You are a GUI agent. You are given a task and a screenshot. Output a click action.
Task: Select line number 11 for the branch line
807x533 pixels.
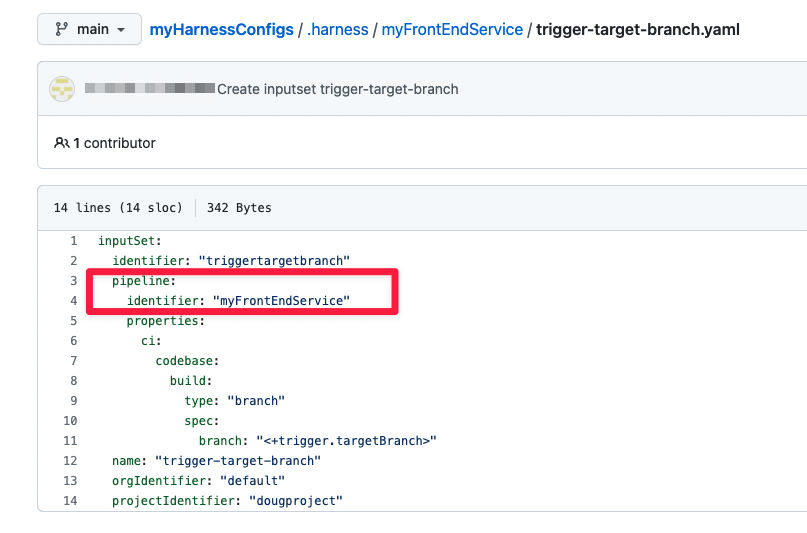[70, 441]
